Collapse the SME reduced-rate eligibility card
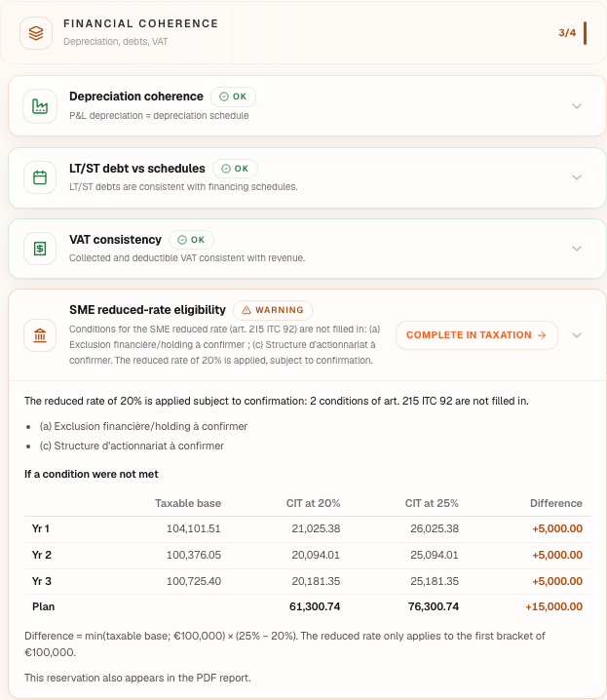Screen dimensions: 607x700 [x=577, y=335]
